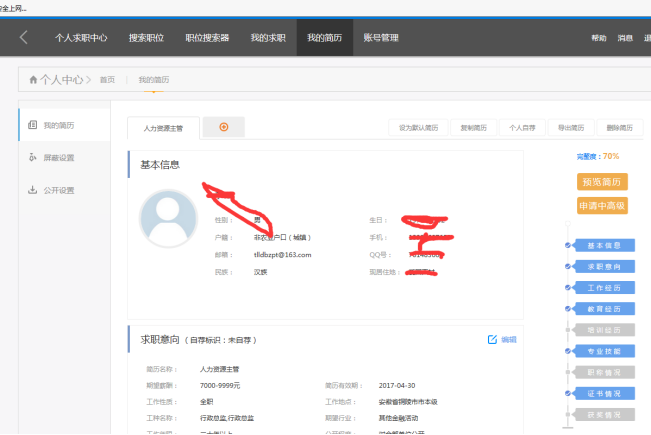Jump to 工作经历 section in timeline

[x=603, y=287]
